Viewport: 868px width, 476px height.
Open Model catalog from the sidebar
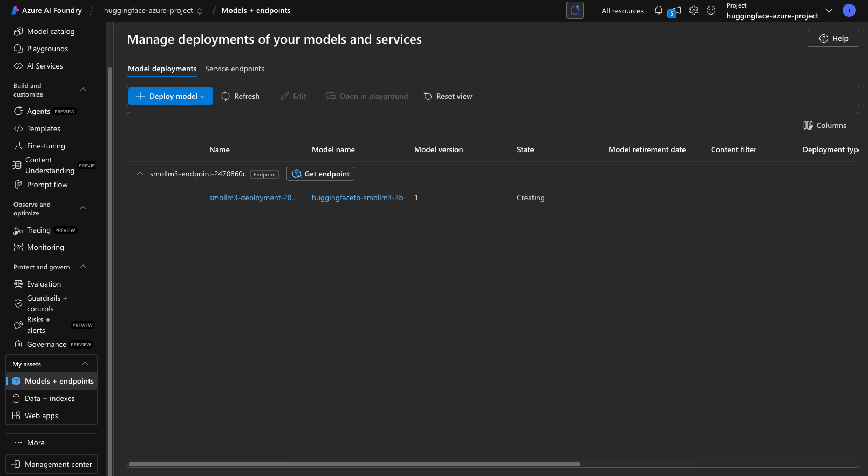coord(51,31)
